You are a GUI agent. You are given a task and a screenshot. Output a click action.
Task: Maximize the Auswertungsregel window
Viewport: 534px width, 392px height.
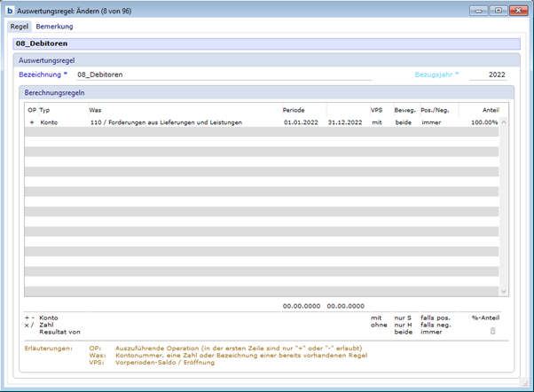point(498,11)
